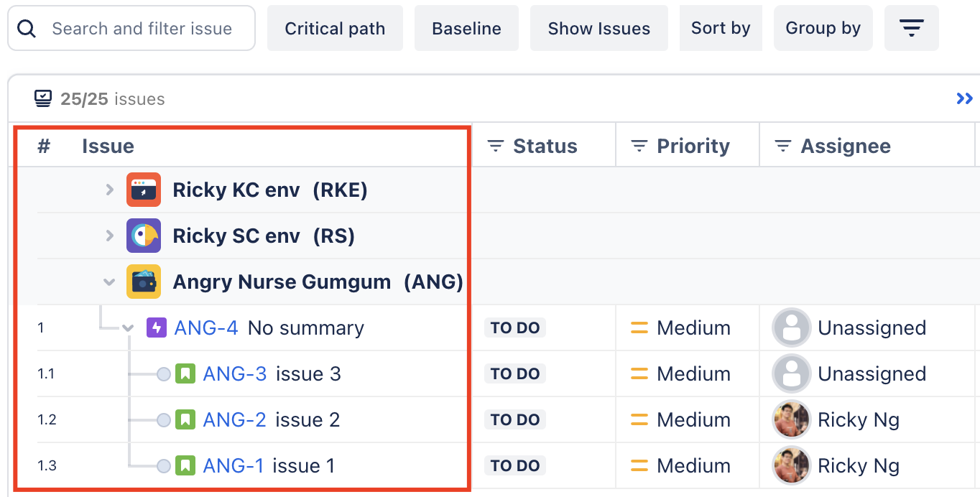
Task: Open the Group by dropdown
Action: 823,29
